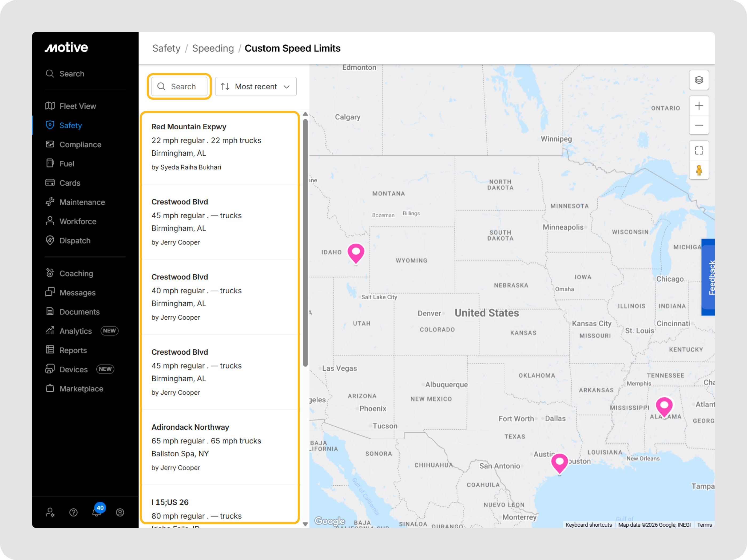Expand the Most recent sort dropdown
The height and width of the screenshot is (560, 747).
[256, 87]
